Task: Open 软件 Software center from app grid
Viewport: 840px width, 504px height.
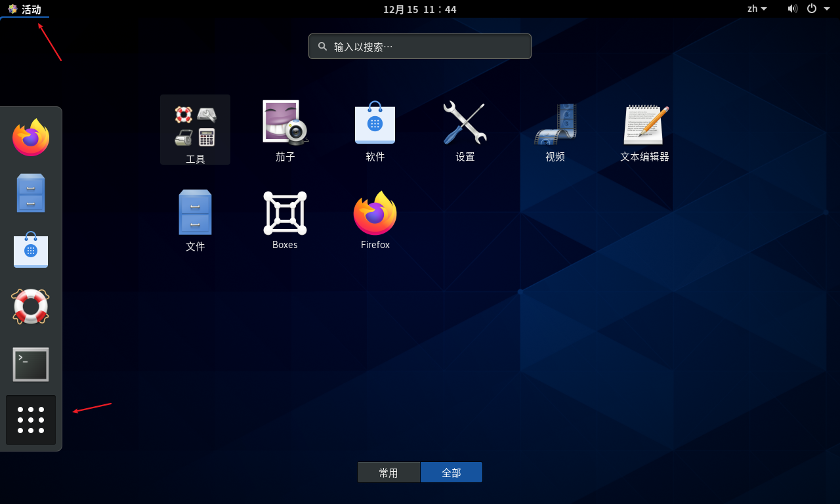Action: click(x=375, y=130)
